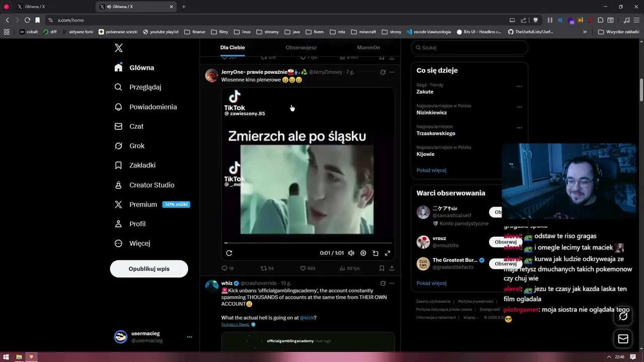Screen dimensions: 644x362
Task: Open File Explorer from taskbar
Action: coord(19,357)
